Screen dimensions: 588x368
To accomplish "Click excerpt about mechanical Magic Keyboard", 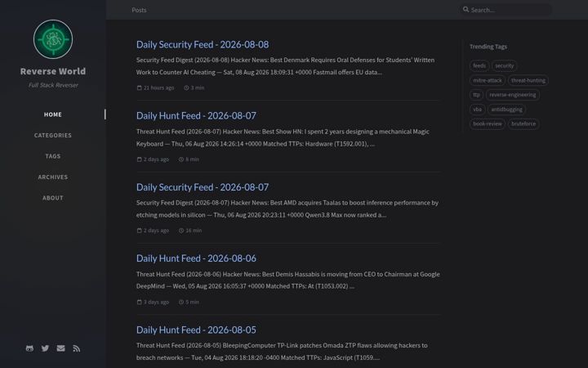I will 283,137.
